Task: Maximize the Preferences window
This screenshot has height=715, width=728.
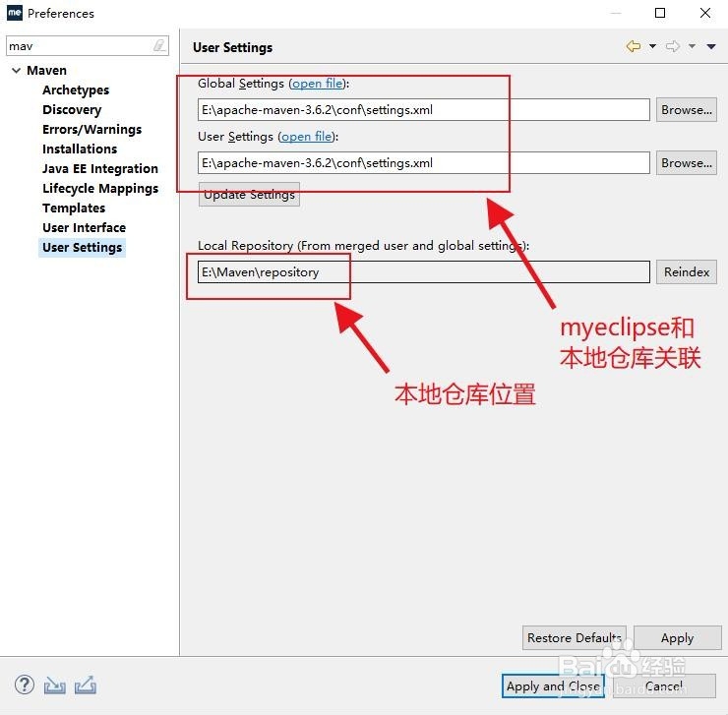Action: click(x=660, y=13)
